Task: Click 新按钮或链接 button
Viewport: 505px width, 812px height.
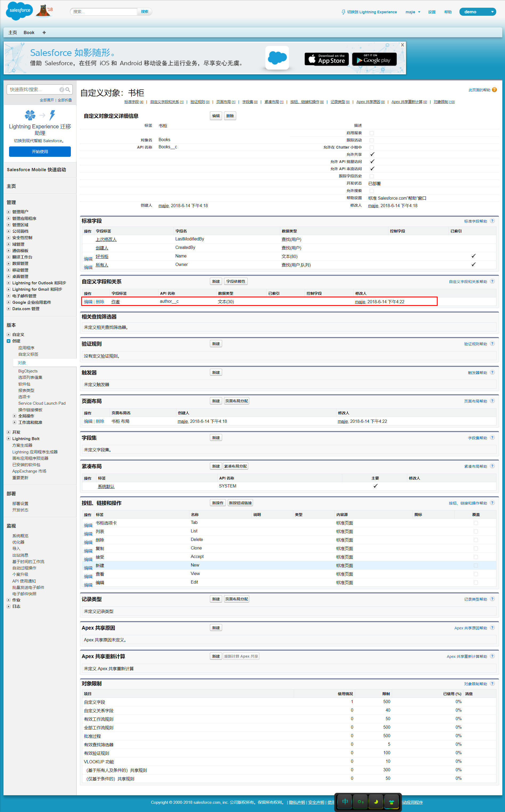Action: (240, 503)
